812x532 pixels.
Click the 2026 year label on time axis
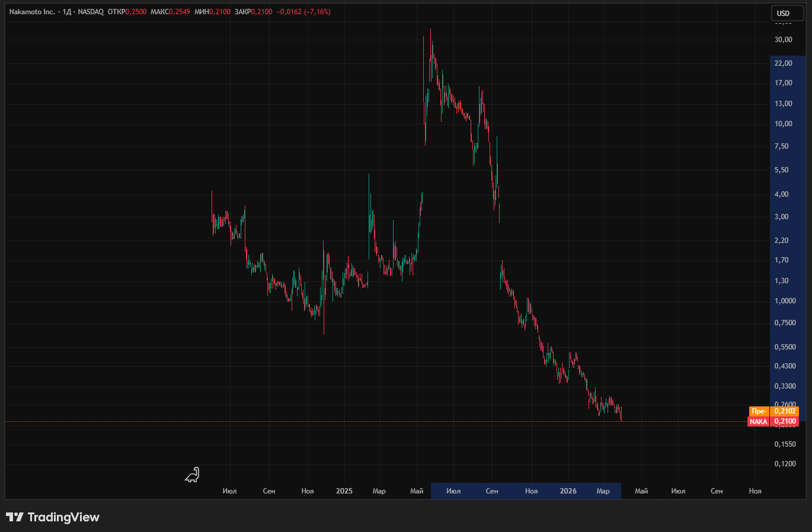[x=568, y=491]
